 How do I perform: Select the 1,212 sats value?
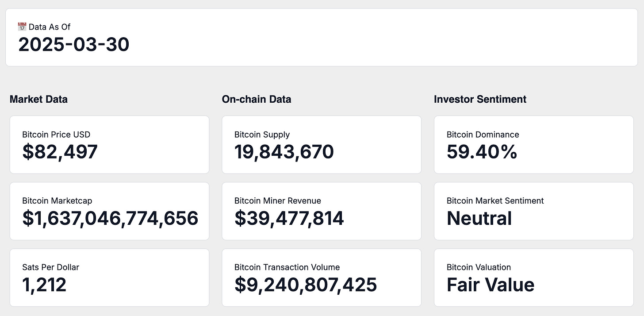tap(44, 285)
